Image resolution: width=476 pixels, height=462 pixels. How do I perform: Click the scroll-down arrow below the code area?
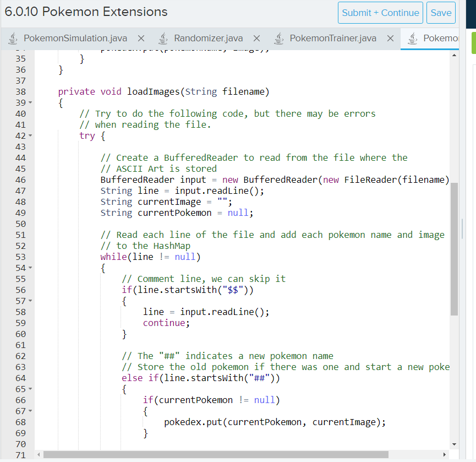(455, 444)
